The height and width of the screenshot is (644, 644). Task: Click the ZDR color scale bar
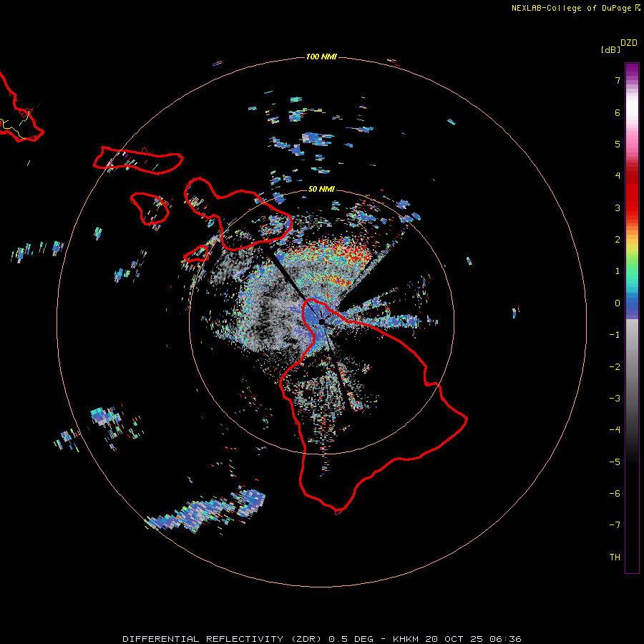pos(632,318)
